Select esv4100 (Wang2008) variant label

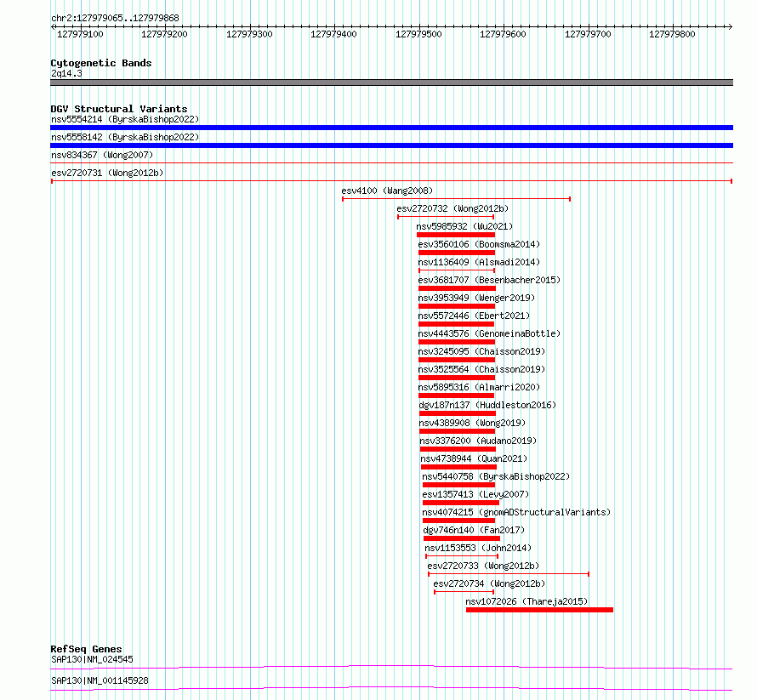click(x=387, y=191)
